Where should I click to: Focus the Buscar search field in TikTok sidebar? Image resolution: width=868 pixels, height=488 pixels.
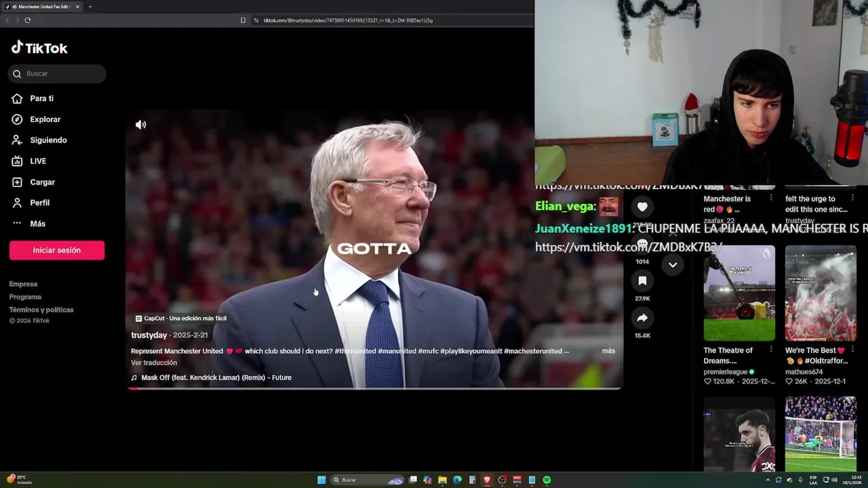[57, 73]
